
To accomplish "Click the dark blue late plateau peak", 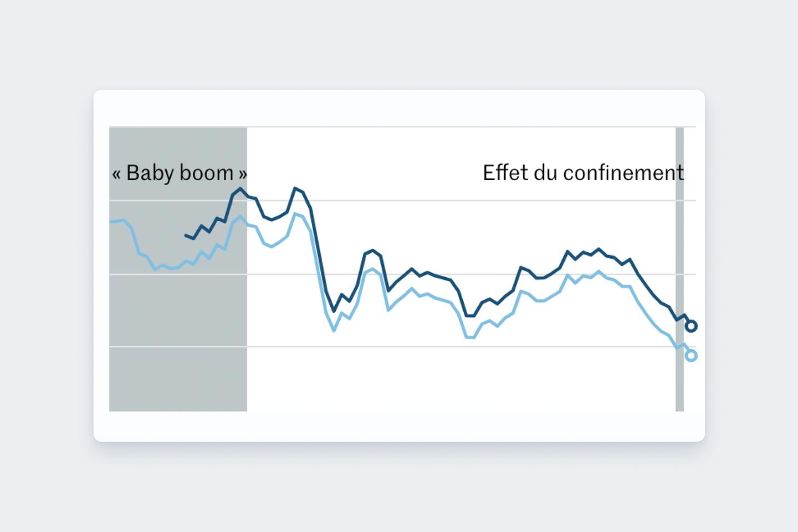I will coord(598,249).
